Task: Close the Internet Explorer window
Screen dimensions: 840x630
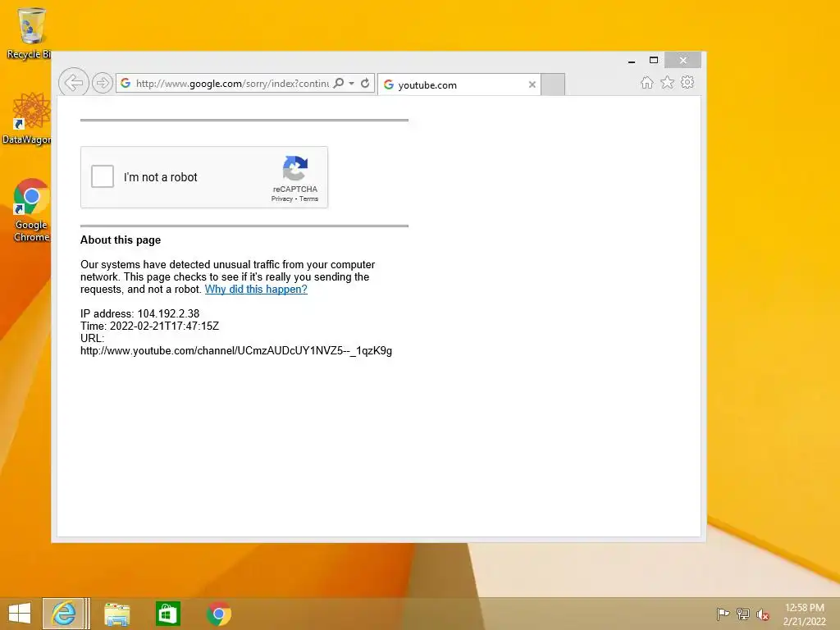Action: tap(683, 60)
